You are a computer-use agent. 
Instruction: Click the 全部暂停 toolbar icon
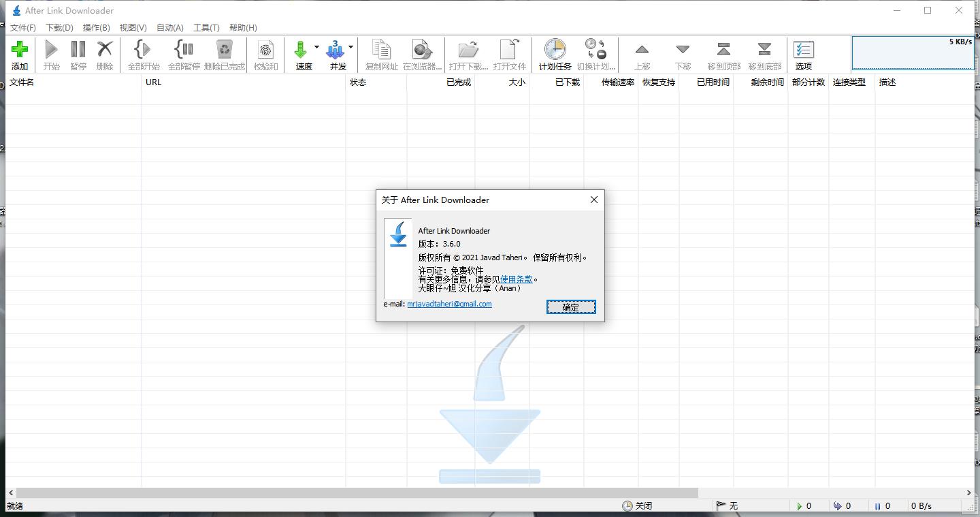tap(184, 49)
